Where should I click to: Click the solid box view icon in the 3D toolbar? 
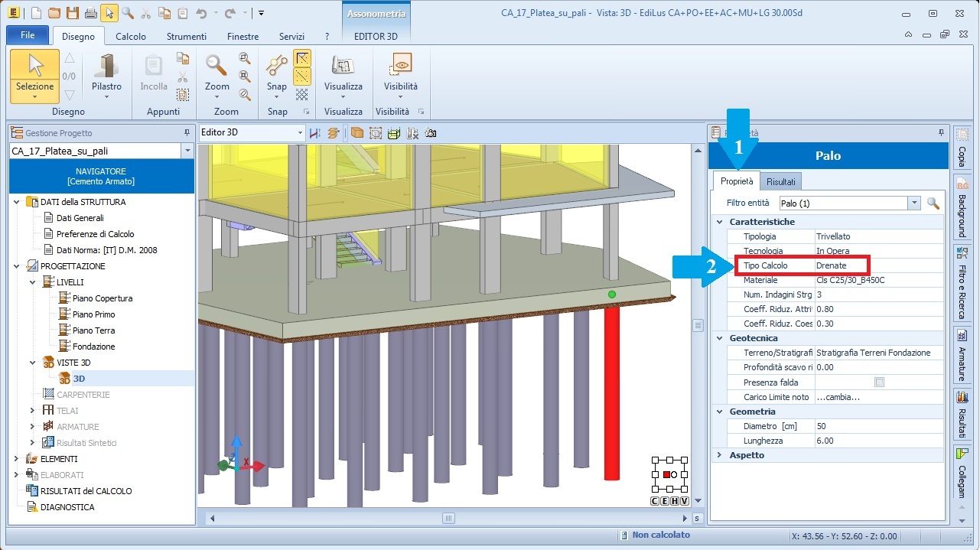[357, 133]
